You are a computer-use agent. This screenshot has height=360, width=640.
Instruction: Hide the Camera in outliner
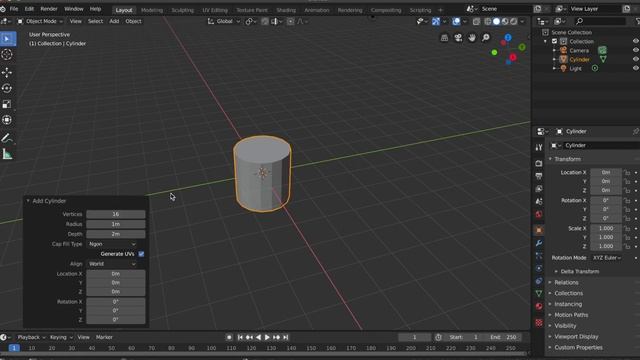point(636,50)
